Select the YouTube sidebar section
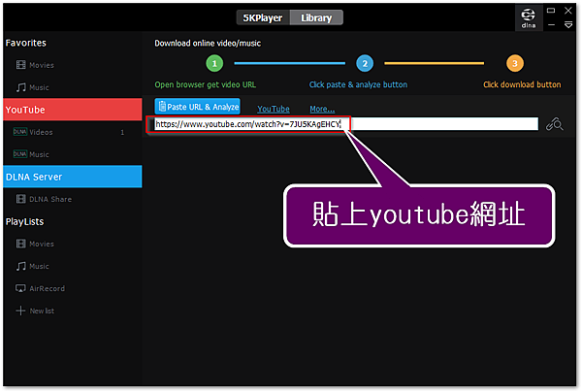This screenshot has width=582, height=392. (x=73, y=110)
